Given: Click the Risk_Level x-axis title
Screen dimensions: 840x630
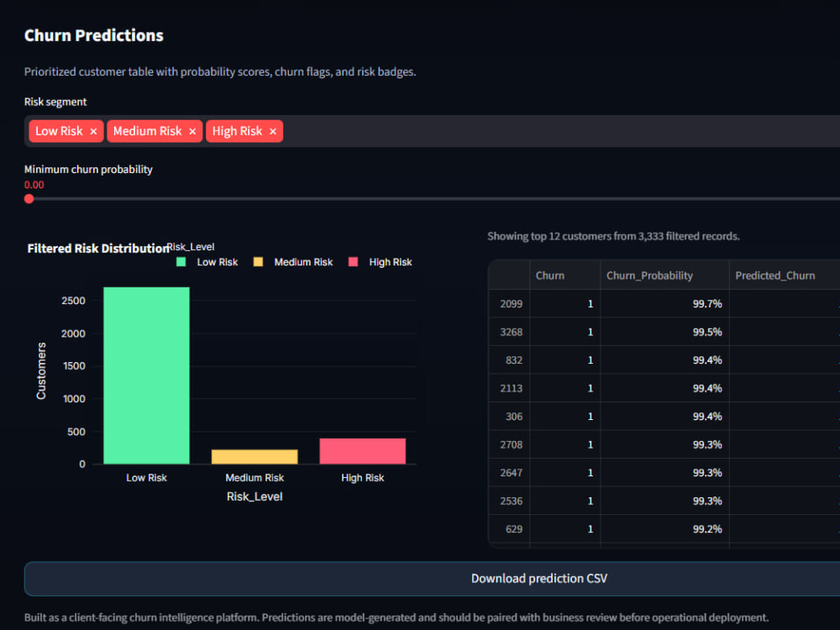Looking at the screenshot, I should click(x=255, y=496).
